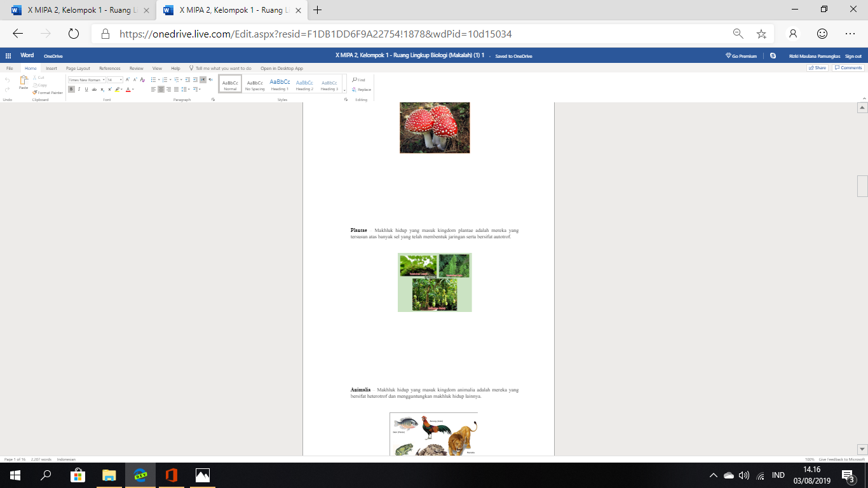Grow the font size
The width and height of the screenshot is (868, 488).
[x=128, y=80]
